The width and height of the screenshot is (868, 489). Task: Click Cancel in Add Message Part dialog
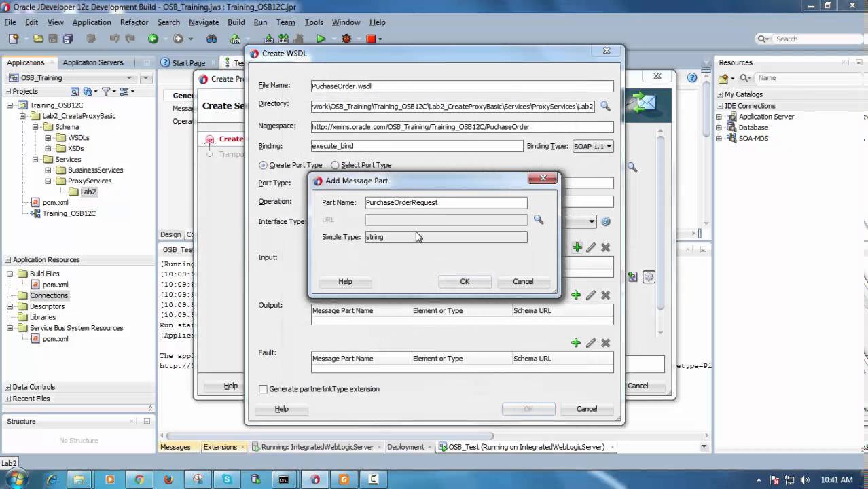coord(523,281)
